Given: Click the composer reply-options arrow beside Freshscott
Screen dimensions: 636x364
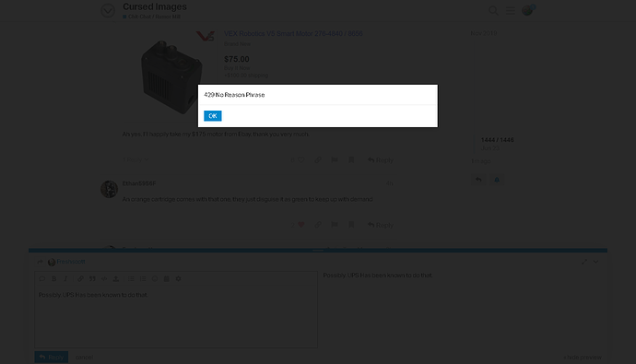Looking at the screenshot, I should pos(41,262).
